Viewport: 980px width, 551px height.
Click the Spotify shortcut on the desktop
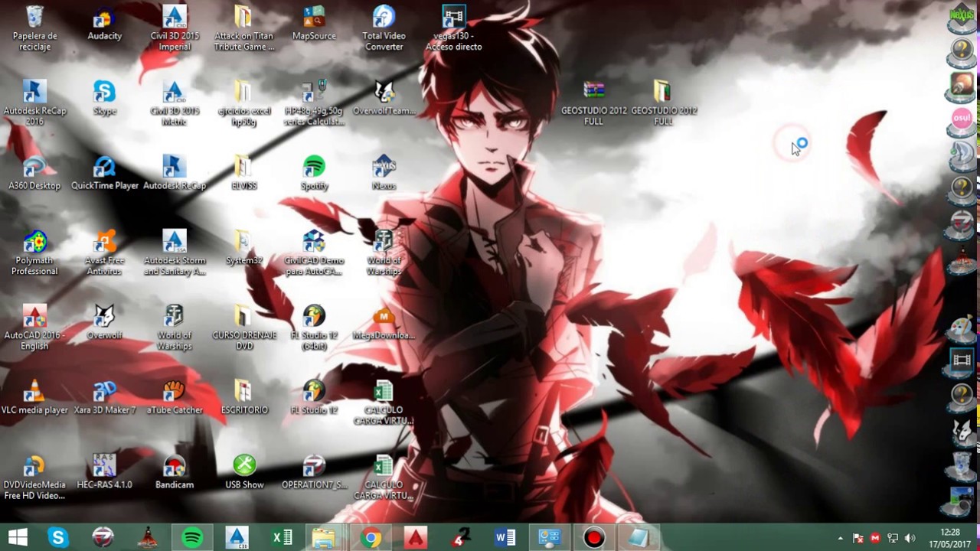tap(314, 173)
